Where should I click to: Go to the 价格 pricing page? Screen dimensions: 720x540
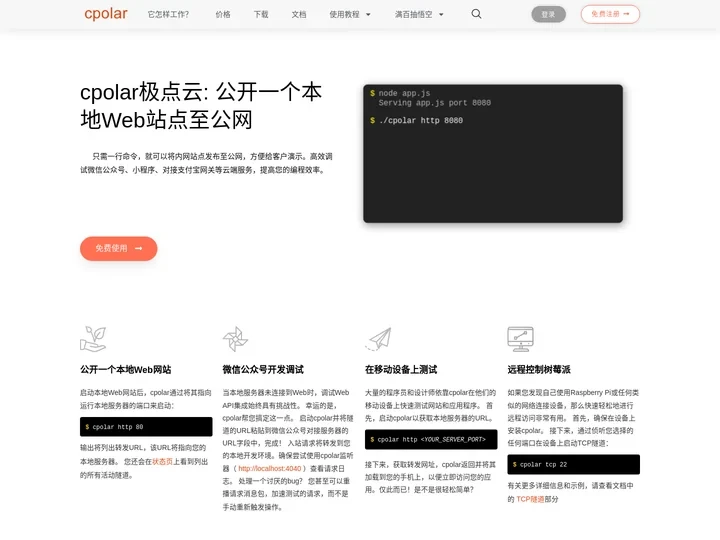(x=223, y=14)
